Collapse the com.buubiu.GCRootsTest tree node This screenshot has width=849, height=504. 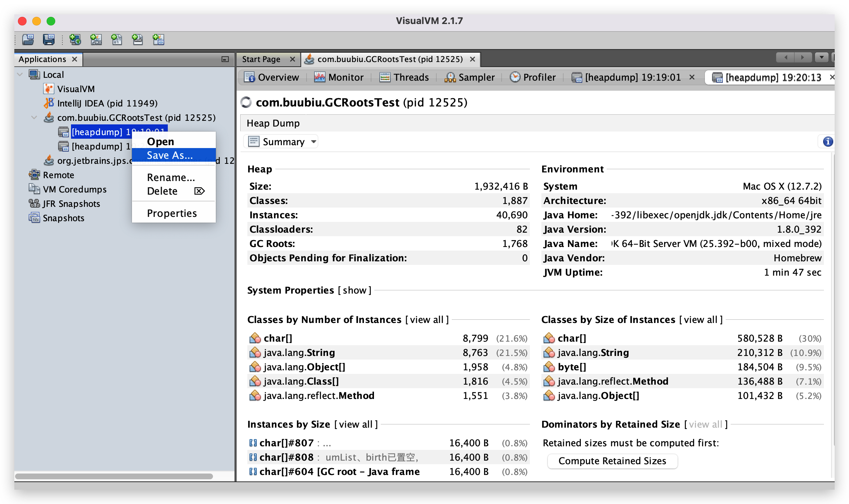(34, 118)
